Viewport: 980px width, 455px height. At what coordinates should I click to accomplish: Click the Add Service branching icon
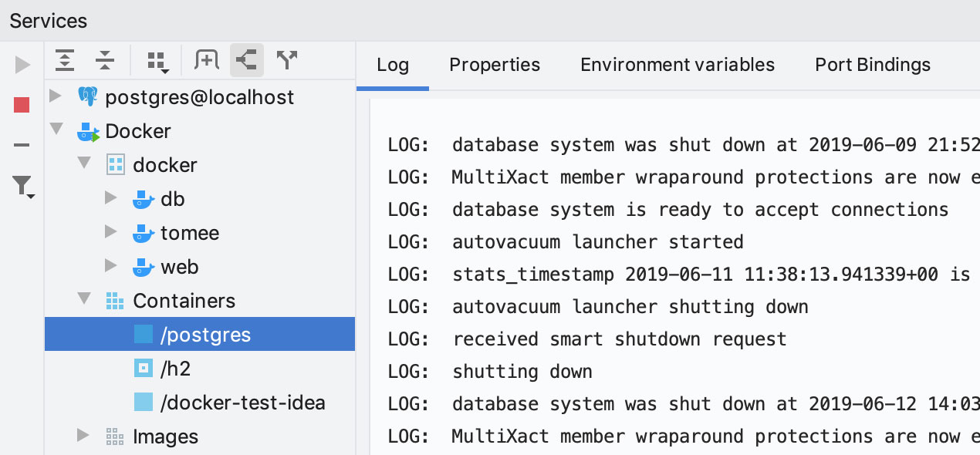pyautogui.click(x=287, y=60)
